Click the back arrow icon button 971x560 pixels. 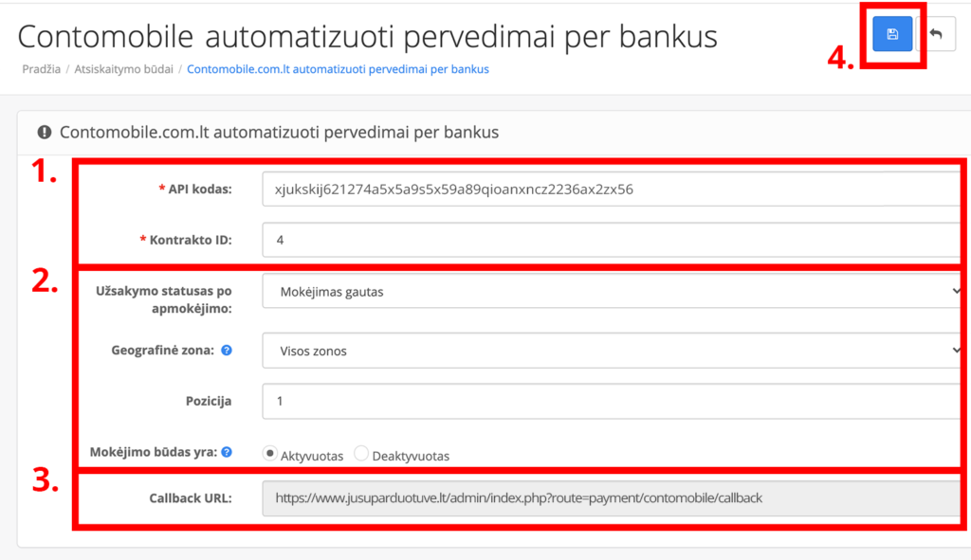point(936,34)
